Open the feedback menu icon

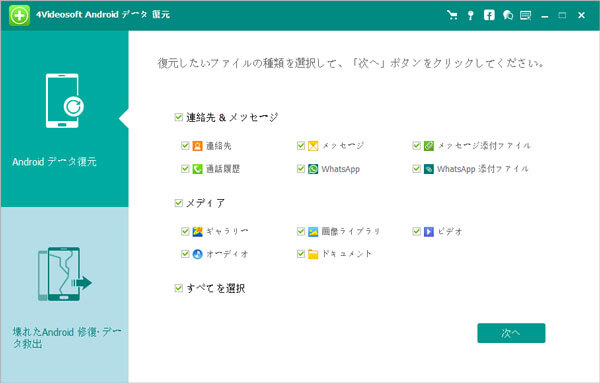tap(525, 15)
